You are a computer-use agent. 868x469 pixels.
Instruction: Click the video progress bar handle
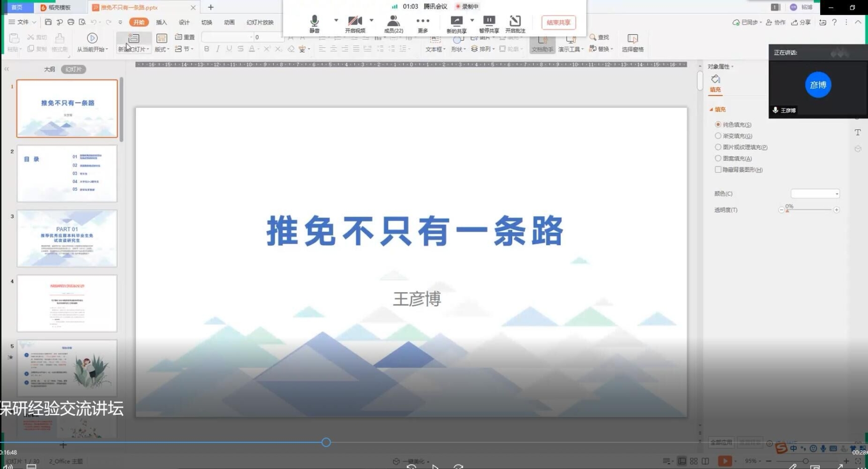pos(326,442)
